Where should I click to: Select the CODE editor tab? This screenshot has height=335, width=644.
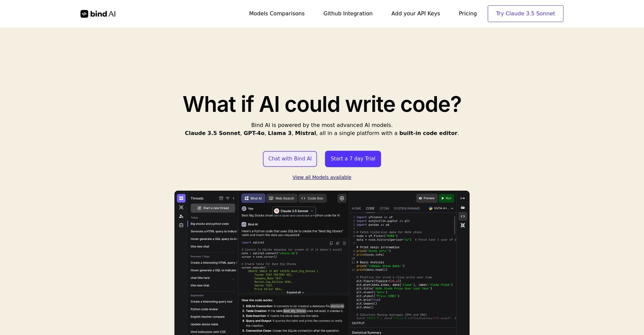[x=370, y=209]
